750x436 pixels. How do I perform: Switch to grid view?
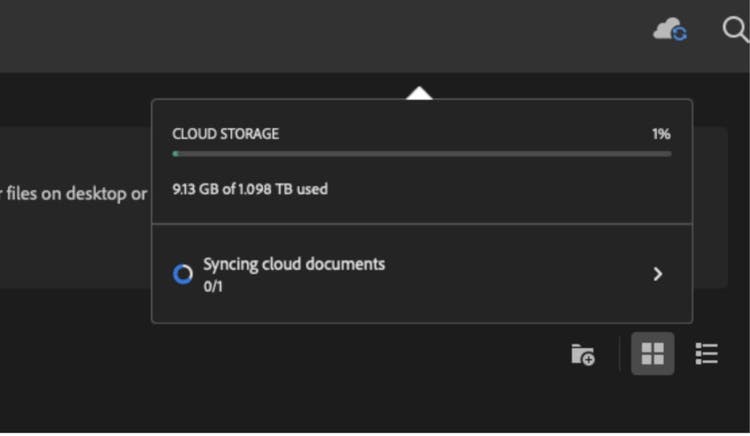[652, 354]
